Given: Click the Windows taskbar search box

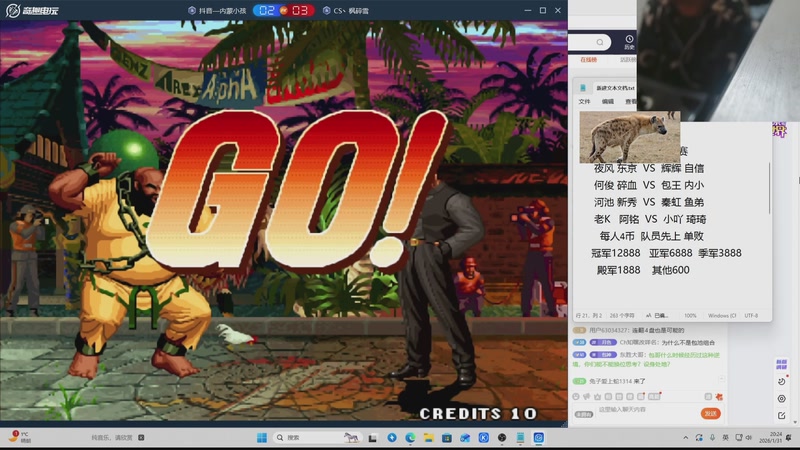Looking at the screenshot, I should (x=316, y=438).
